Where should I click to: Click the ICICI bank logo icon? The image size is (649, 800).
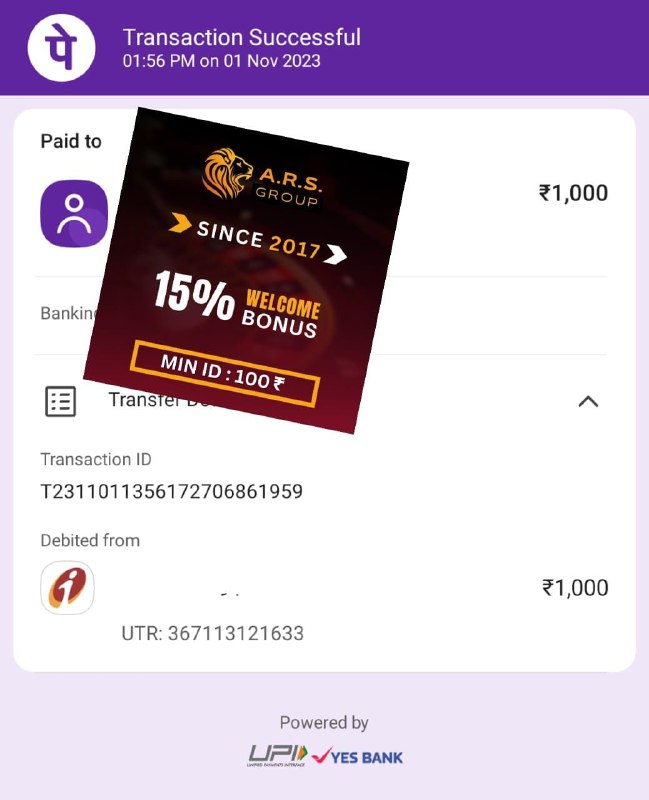67,588
